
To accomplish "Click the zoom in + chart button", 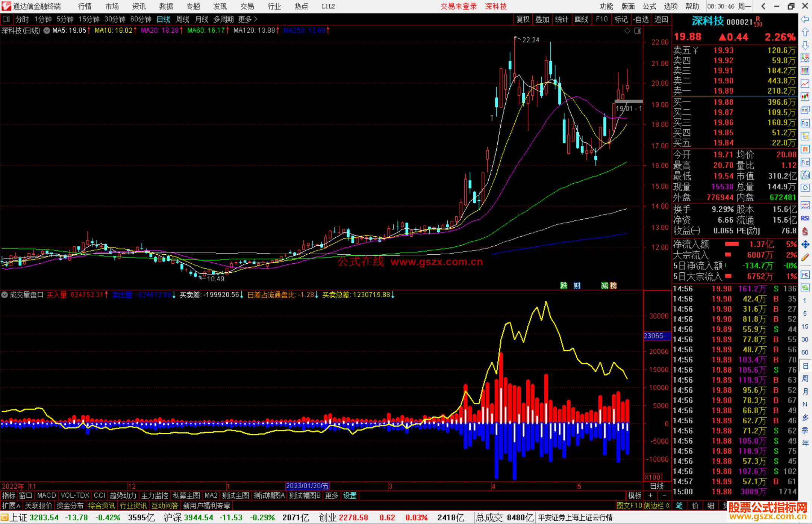I will tap(651, 495).
